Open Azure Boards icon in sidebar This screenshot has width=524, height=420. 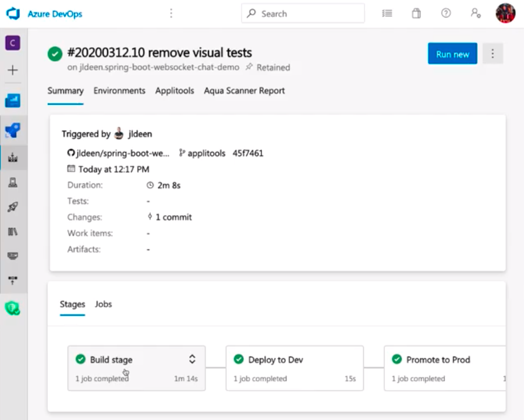pos(13,101)
